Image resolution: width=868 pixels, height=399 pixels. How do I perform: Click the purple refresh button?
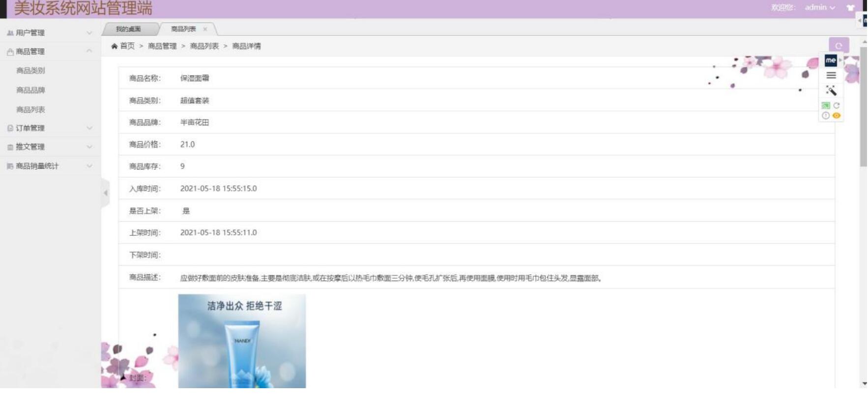coord(839,46)
